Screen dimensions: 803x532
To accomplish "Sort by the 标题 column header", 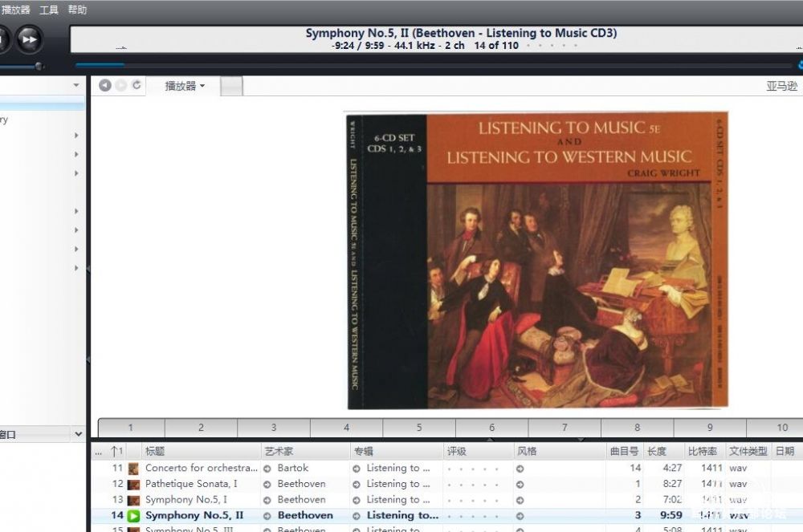I will tap(202, 451).
